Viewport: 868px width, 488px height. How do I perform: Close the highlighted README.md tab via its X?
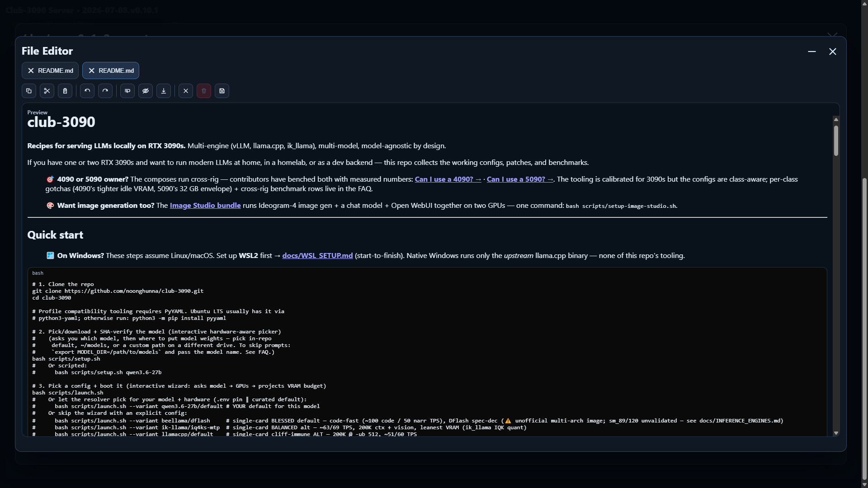tap(91, 70)
